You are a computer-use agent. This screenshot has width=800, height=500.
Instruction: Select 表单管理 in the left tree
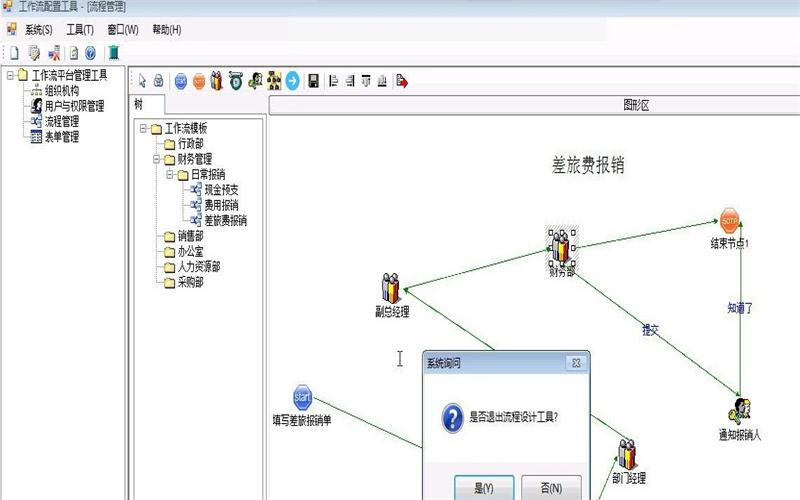62,137
